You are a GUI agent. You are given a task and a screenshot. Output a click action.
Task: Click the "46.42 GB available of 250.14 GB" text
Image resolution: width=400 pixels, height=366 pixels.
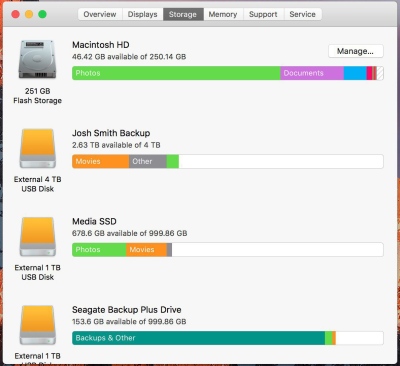pyautogui.click(x=129, y=57)
